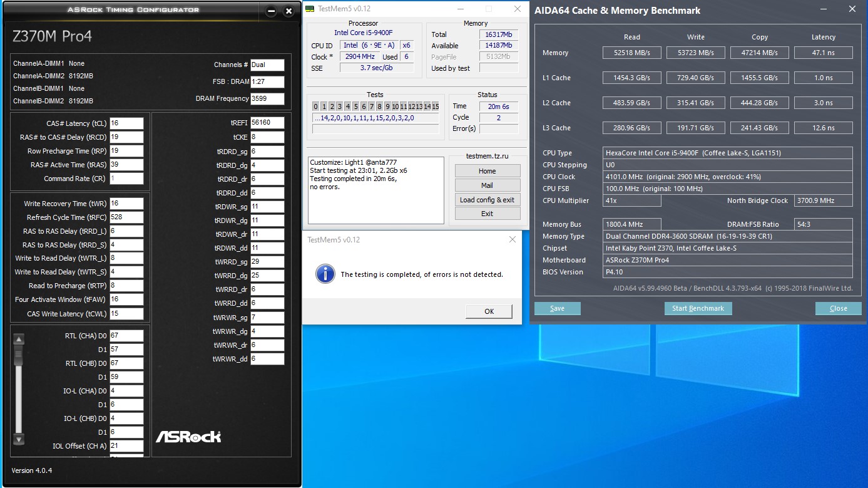Select the Read to Precharge (tRTP) field
Viewport: 868px width, 488px height.
click(126, 286)
